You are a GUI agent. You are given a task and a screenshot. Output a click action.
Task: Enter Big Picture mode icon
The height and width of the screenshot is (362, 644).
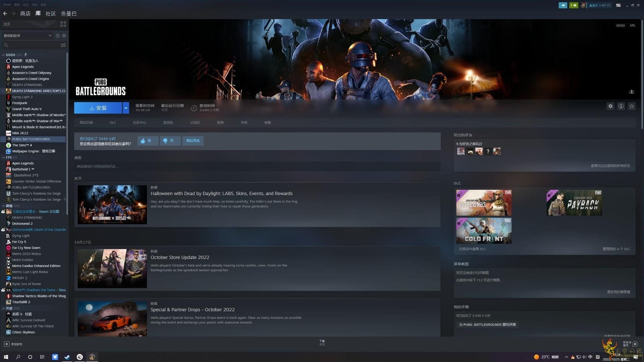(618, 5)
